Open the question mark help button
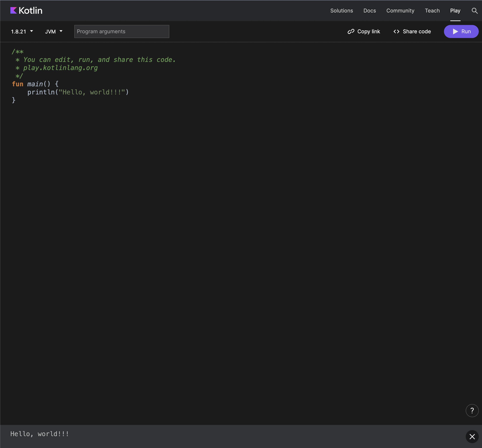Image resolution: width=482 pixels, height=448 pixels. click(472, 410)
